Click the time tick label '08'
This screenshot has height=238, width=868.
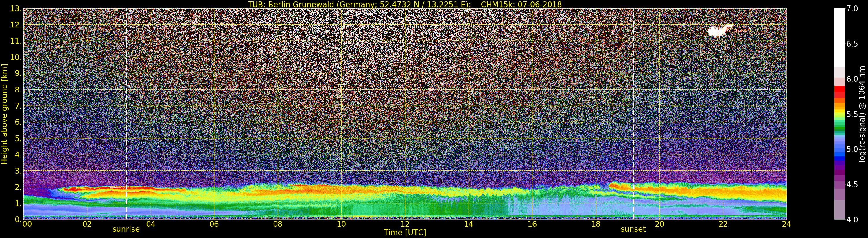pos(278,224)
